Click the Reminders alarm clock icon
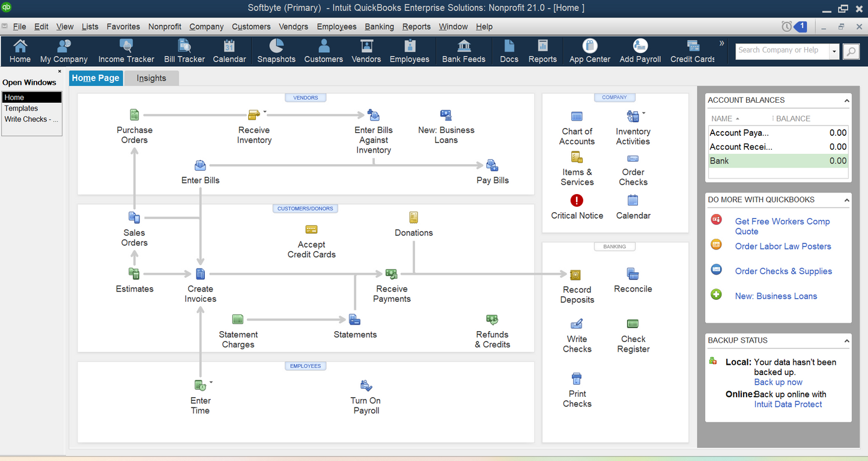 786,26
